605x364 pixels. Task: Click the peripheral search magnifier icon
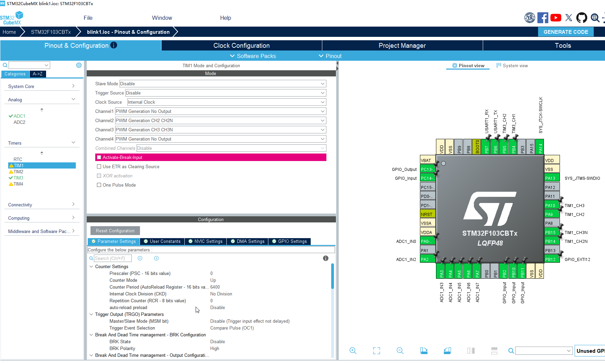[x=5, y=65]
